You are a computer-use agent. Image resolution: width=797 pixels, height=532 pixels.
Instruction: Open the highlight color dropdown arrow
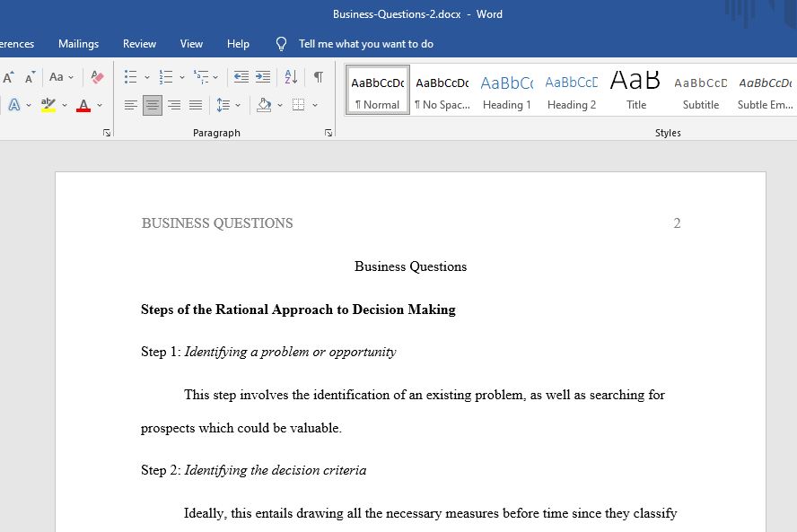coord(65,105)
